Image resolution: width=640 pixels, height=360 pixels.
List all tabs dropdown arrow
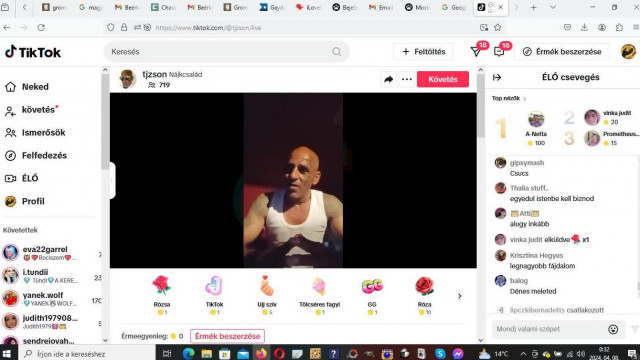coord(553,7)
